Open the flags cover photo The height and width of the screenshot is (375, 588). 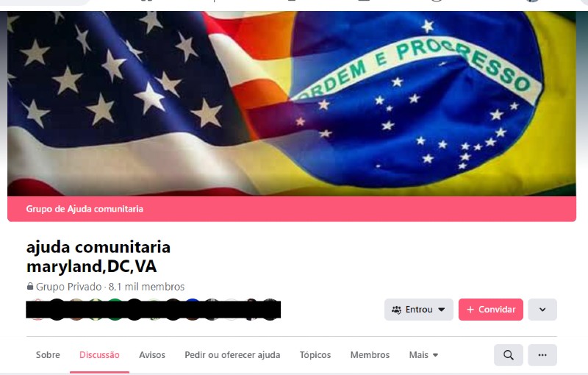click(x=292, y=104)
